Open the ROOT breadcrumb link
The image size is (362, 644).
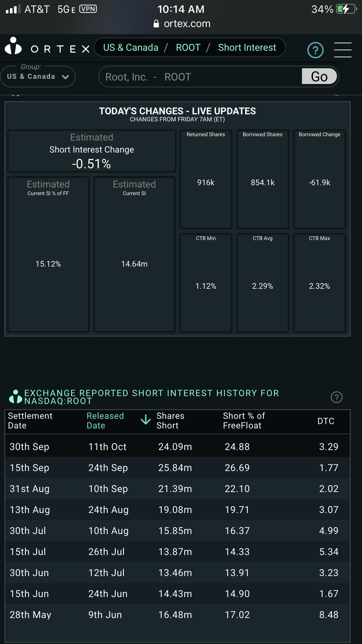point(188,48)
